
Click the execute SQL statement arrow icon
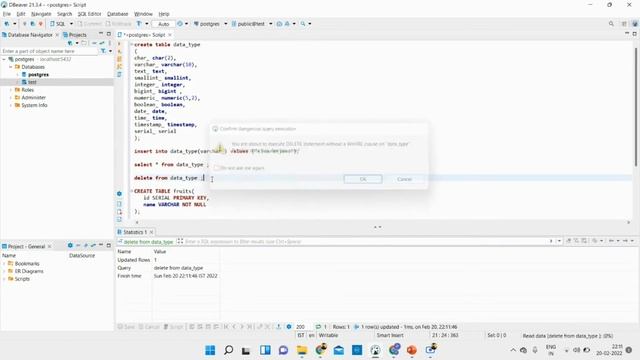pos(119,44)
